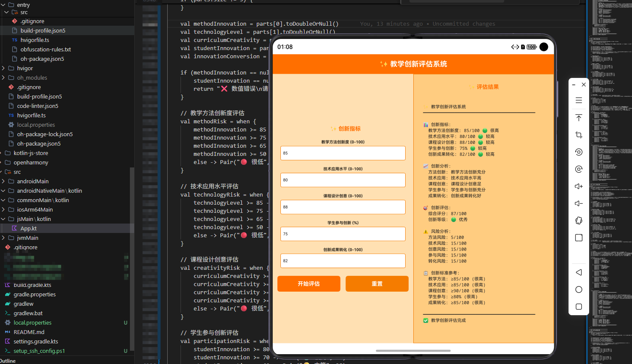Click the folder icon beside oh_modules
Screen dimensions: 632x364
[11, 78]
